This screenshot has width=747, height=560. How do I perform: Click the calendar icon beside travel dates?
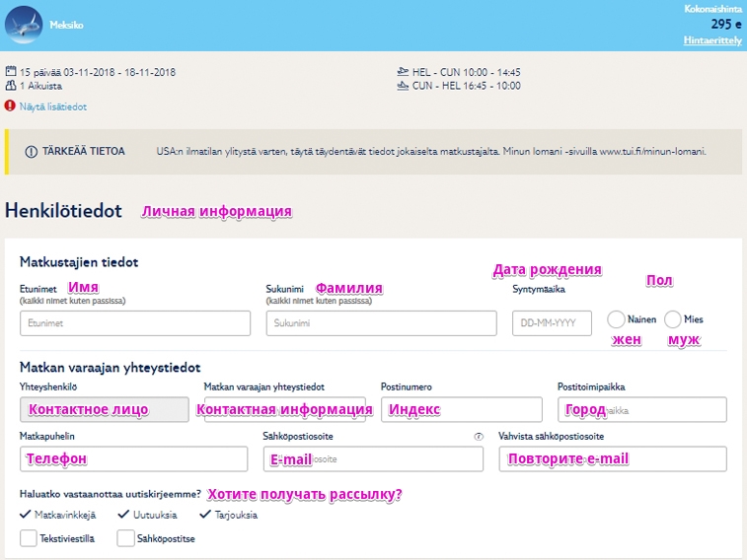pos(11,71)
